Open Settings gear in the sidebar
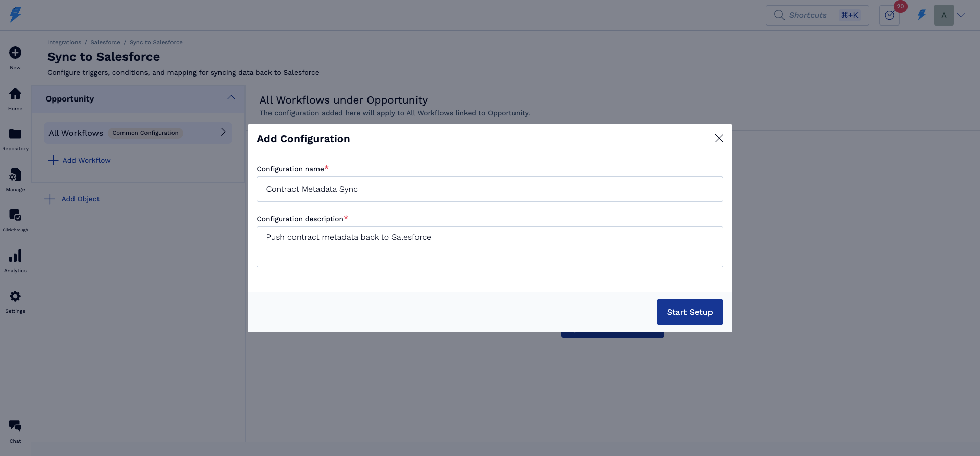 pos(15,297)
